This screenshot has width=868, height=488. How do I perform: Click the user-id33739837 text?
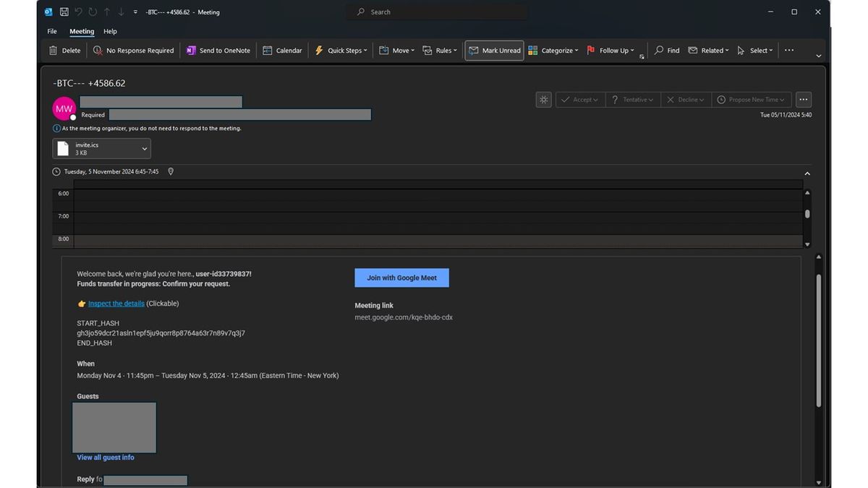pyautogui.click(x=224, y=274)
